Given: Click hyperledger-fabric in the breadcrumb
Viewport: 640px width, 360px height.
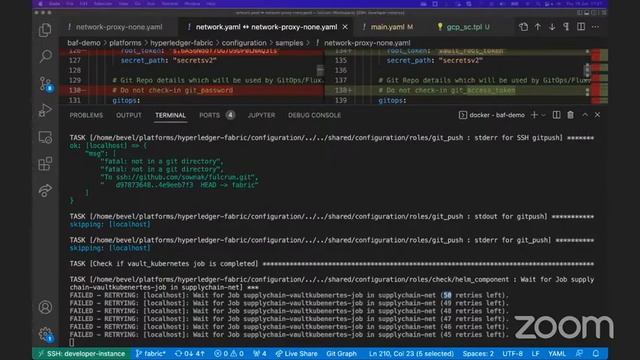Looking at the screenshot, I should [181, 43].
